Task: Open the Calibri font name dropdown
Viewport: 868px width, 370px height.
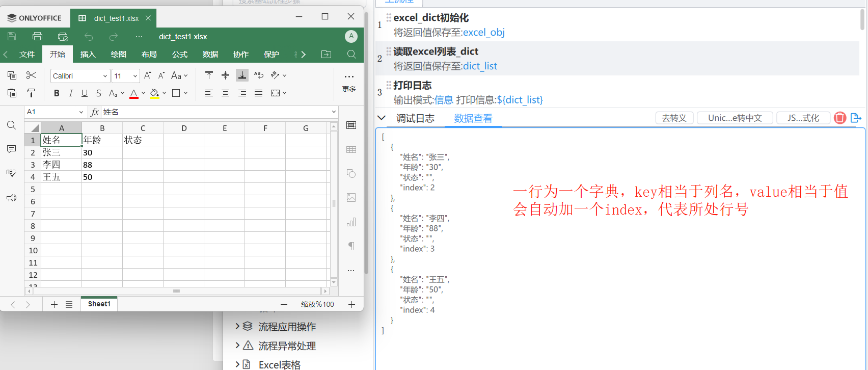Action: click(80, 76)
